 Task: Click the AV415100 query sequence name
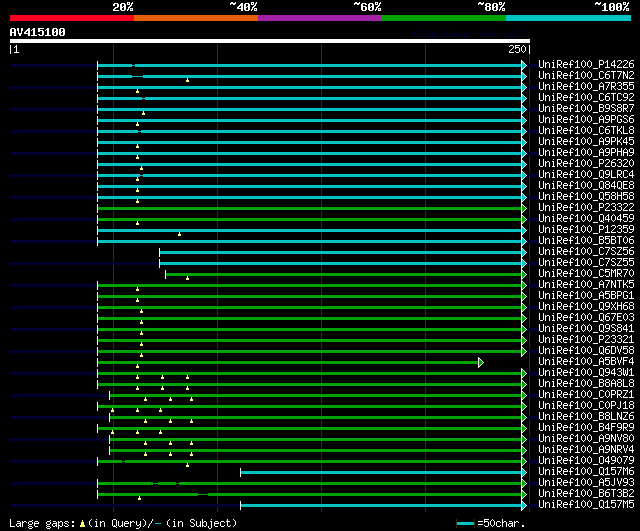(38, 32)
